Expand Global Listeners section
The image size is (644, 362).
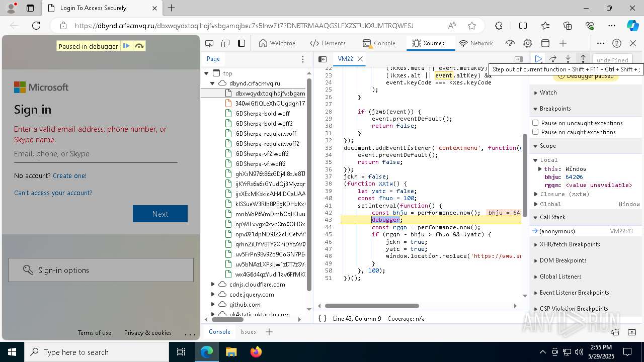tap(586, 277)
